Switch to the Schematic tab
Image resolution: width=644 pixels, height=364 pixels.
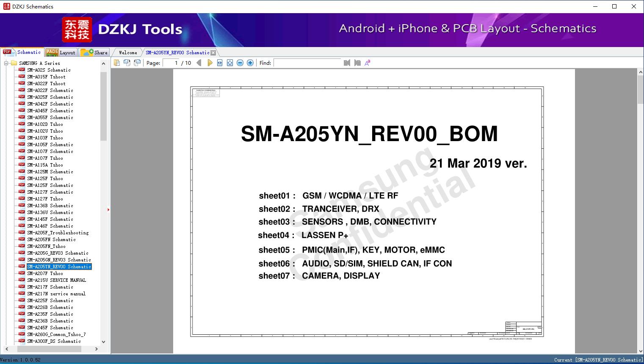pos(22,52)
